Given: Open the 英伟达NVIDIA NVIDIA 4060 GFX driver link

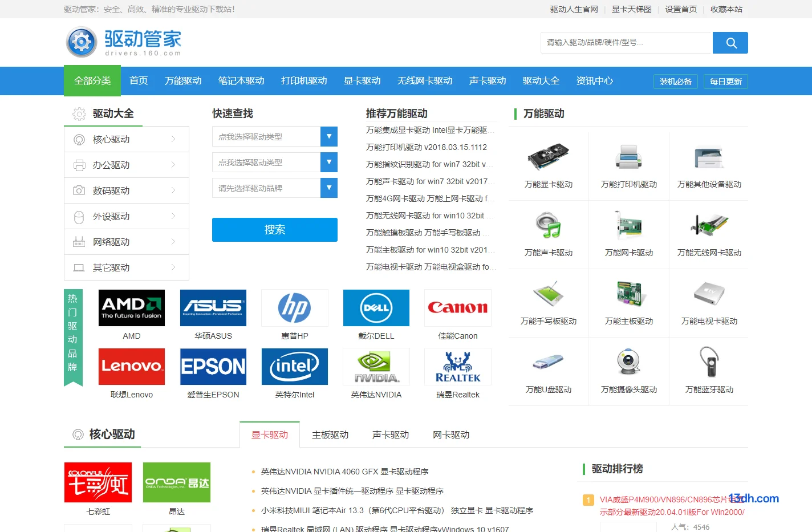Looking at the screenshot, I should coord(345,472).
